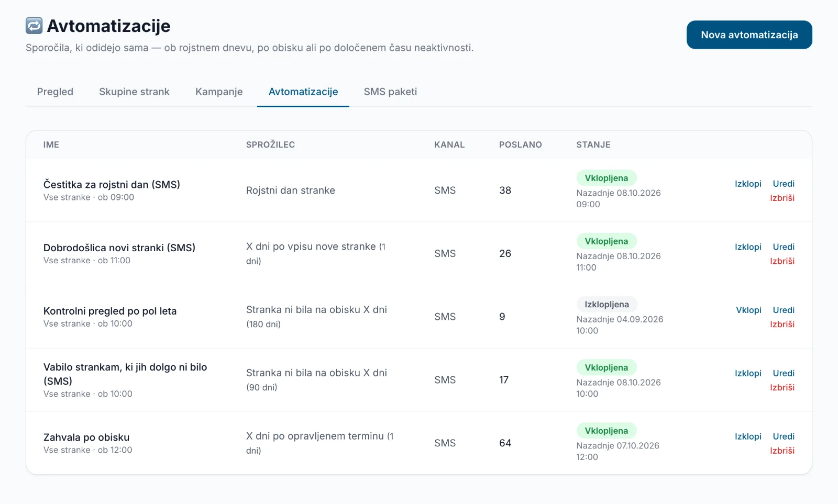Delete the Zahvala po obisku automation
This screenshot has height=504, width=838.
[782, 451]
